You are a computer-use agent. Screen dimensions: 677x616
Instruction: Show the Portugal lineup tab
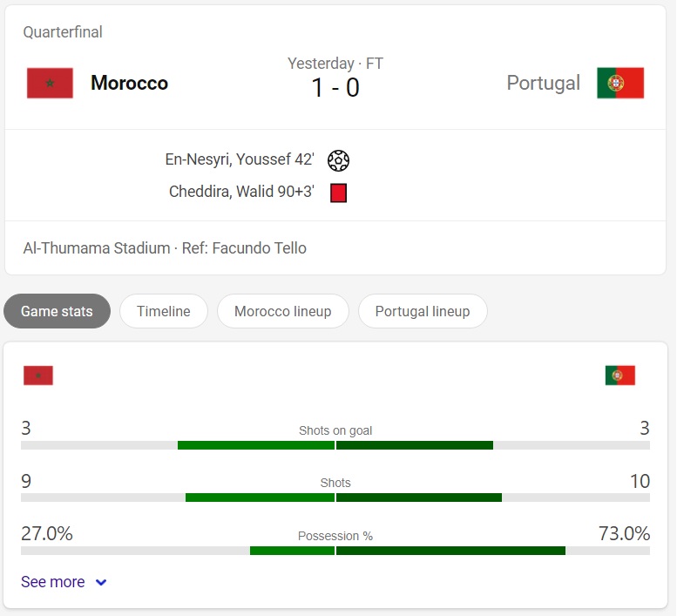tap(423, 311)
